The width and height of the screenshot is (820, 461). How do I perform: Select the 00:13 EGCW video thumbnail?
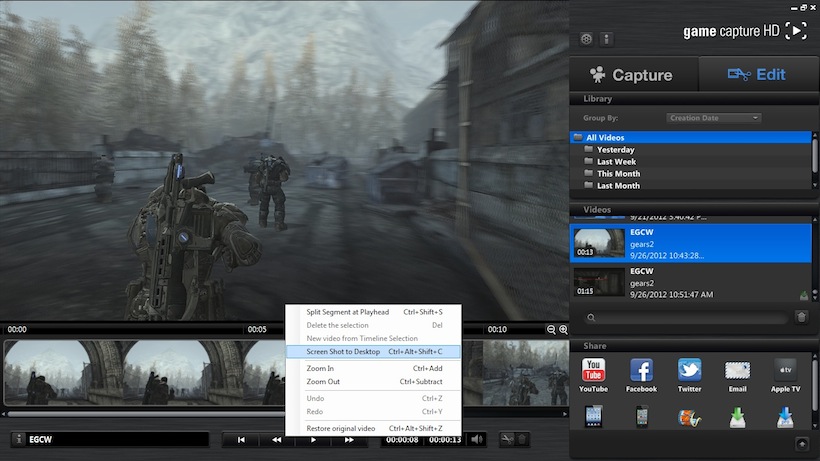pyautogui.click(x=599, y=243)
